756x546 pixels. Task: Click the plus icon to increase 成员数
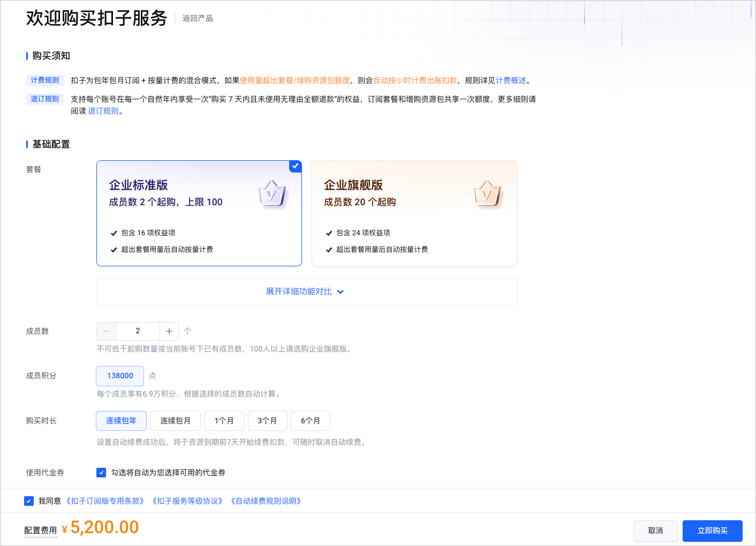point(169,331)
